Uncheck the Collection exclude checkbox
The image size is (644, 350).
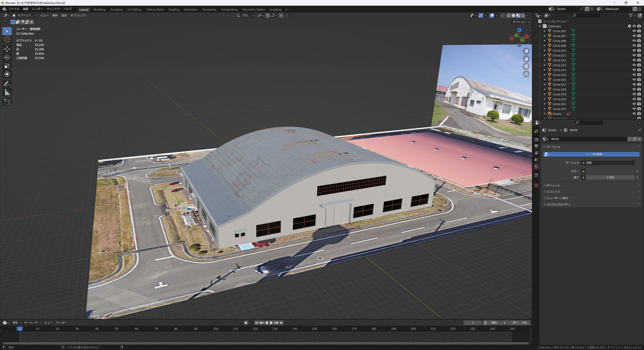coord(629,26)
